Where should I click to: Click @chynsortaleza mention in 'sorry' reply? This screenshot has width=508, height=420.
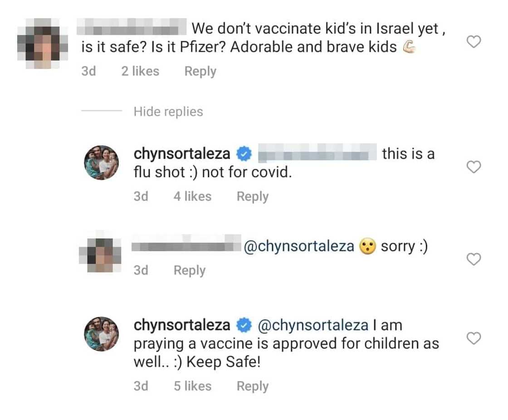299,246
